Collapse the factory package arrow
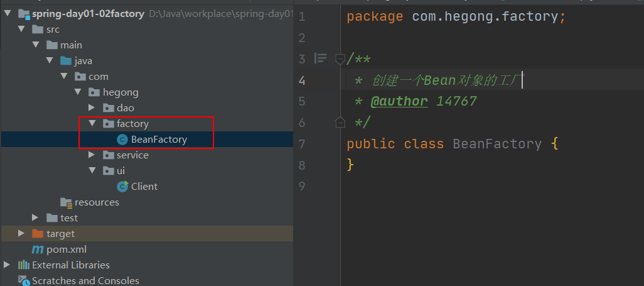The image size is (644, 286). [x=92, y=123]
